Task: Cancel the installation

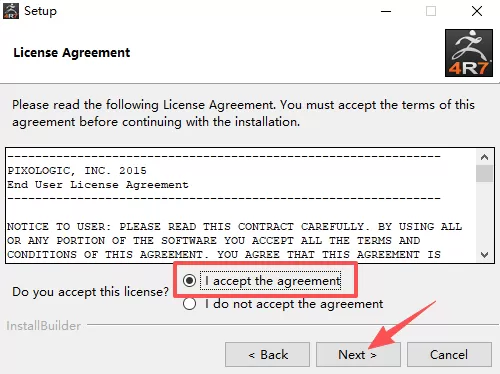Action: pyautogui.click(x=449, y=355)
